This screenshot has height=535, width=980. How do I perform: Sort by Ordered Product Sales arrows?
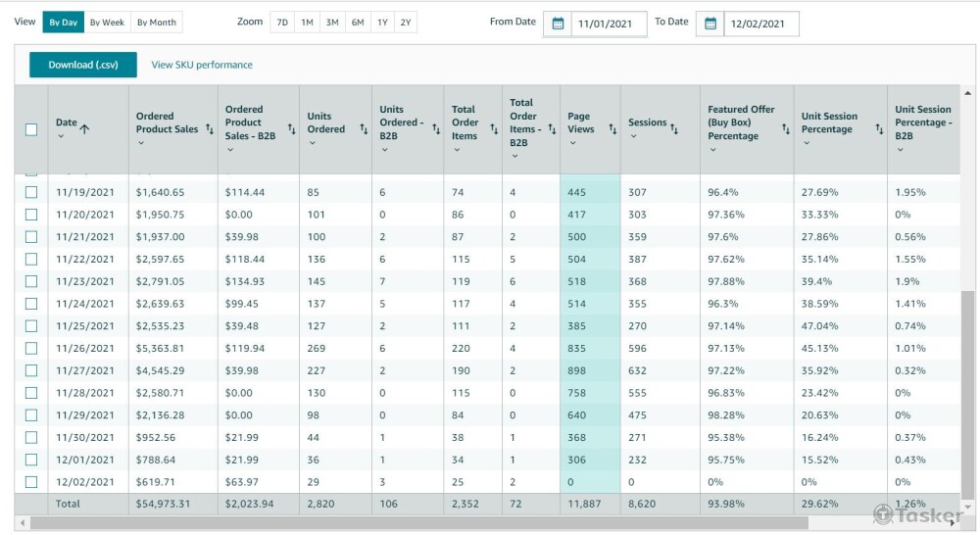(x=209, y=128)
